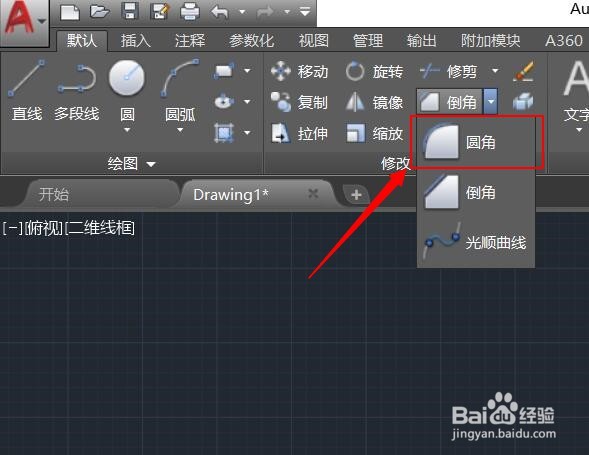Open the 参数化 ribbon tab
The image size is (589, 455).
(x=252, y=41)
